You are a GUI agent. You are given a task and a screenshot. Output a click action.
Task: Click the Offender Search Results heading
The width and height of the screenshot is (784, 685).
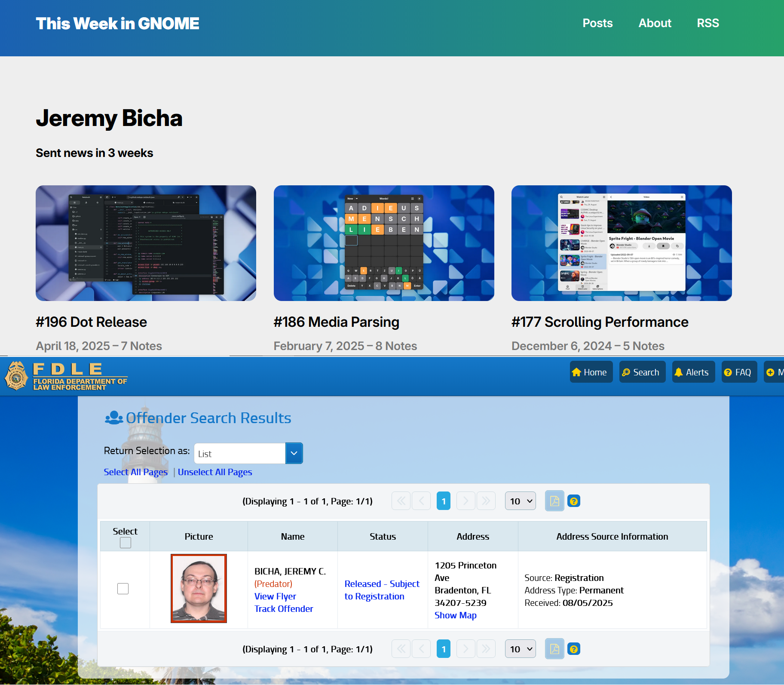(x=208, y=418)
